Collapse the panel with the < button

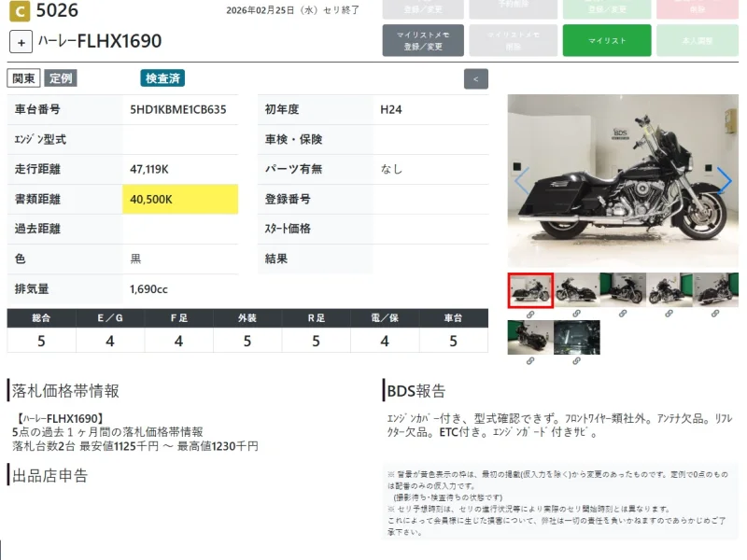click(x=475, y=79)
